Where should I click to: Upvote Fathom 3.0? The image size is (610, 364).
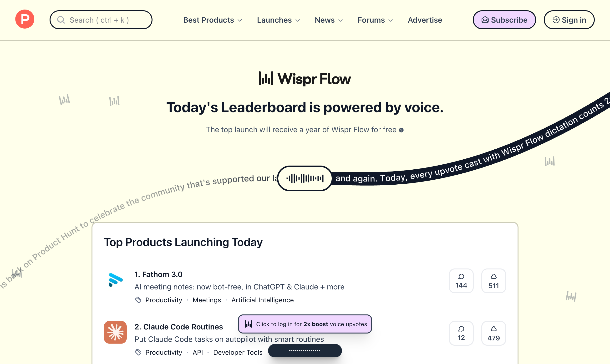coord(493,281)
